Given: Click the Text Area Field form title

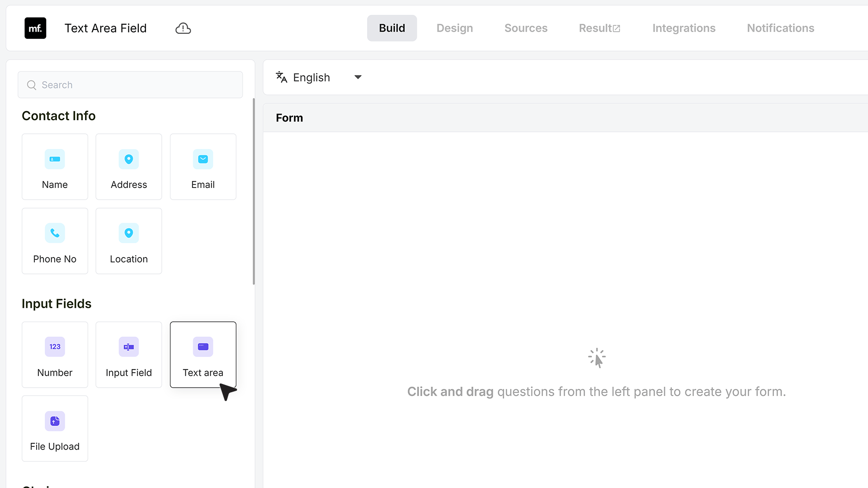Looking at the screenshot, I should tap(106, 28).
